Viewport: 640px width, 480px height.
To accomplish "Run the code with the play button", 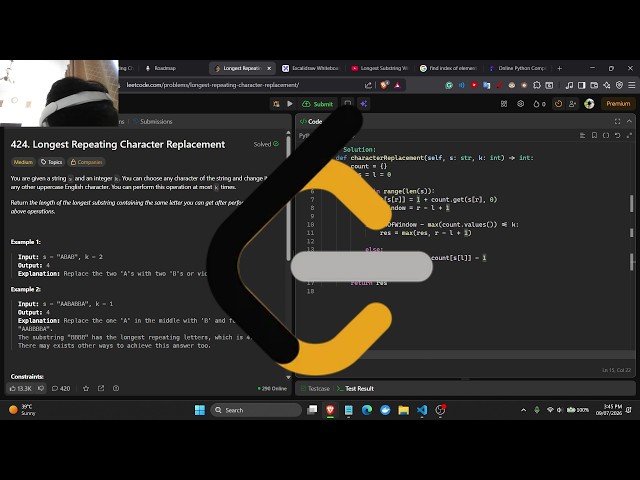I will click(290, 104).
